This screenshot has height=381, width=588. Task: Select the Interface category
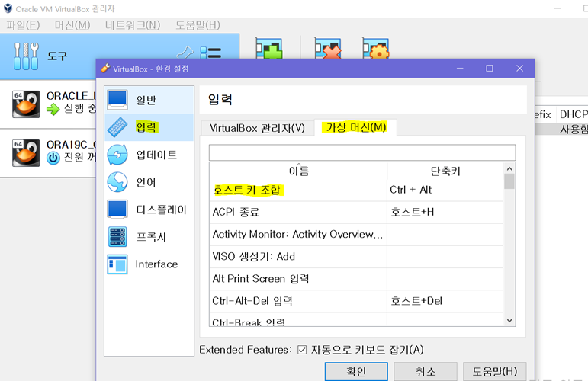(x=149, y=264)
